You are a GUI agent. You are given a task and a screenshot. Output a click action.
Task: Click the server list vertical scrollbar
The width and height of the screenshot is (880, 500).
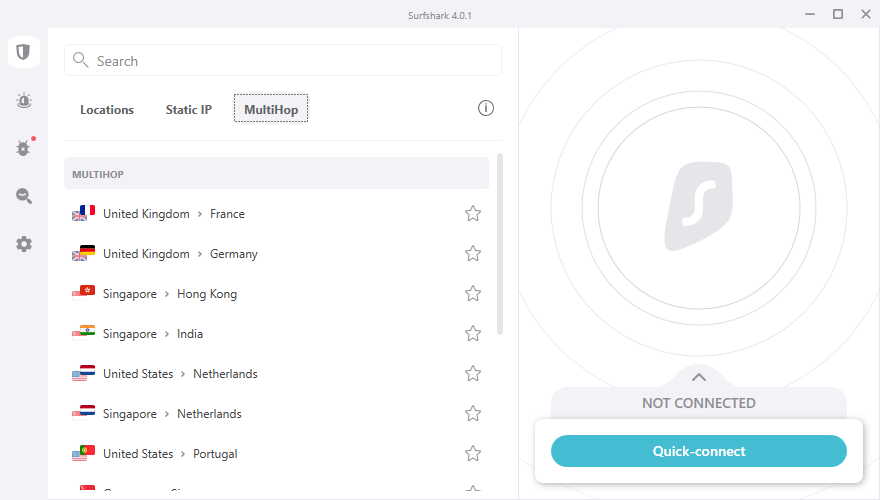[499, 245]
